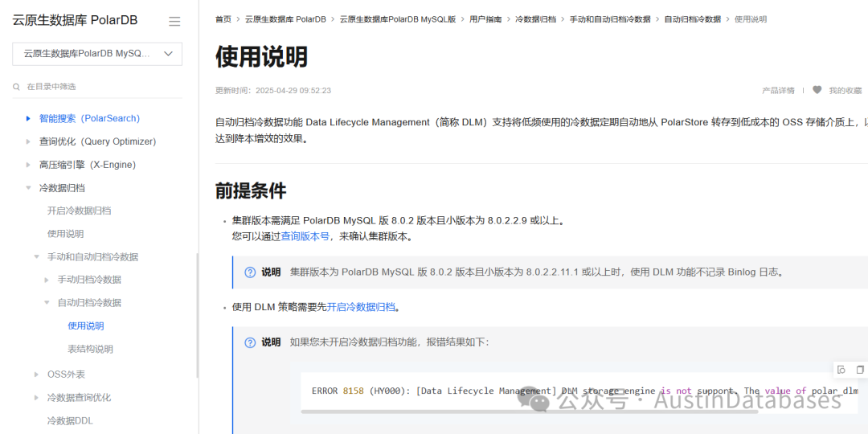Open 冷数据归档 breadcrumb link
Image resolution: width=868 pixels, height=434 pixels.
[535, 19]
